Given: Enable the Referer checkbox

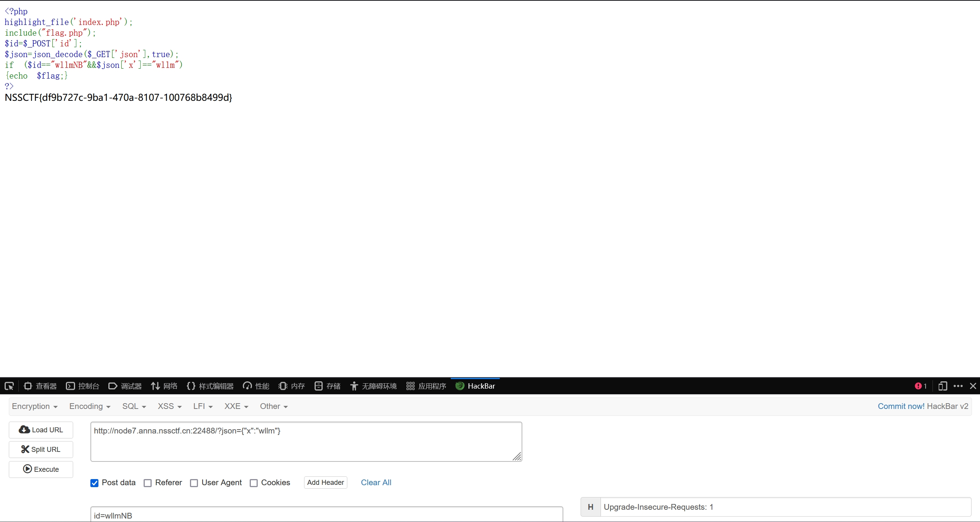Looking at the screenshot, I should (148, 483).
